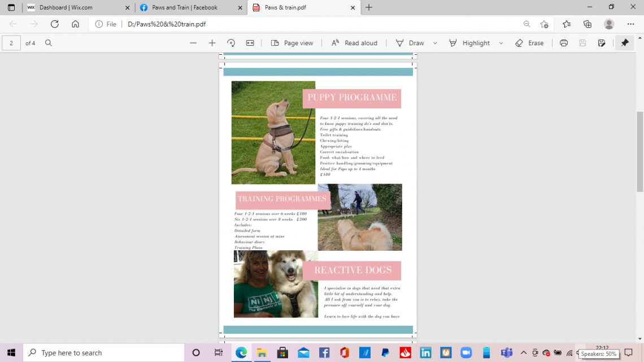Click the Rotate page icon
Image resolution: width=644 pixels, height=362 pixels.
231,43
